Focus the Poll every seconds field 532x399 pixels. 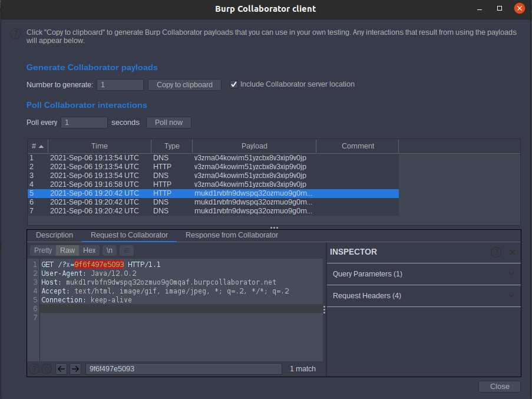coord(84,123)
